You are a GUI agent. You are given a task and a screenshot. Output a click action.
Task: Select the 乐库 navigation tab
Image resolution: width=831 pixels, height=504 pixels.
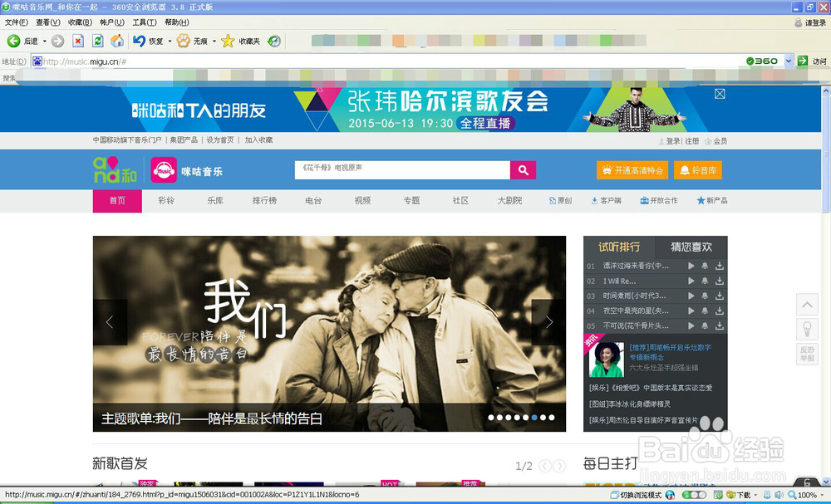[215, 201]
